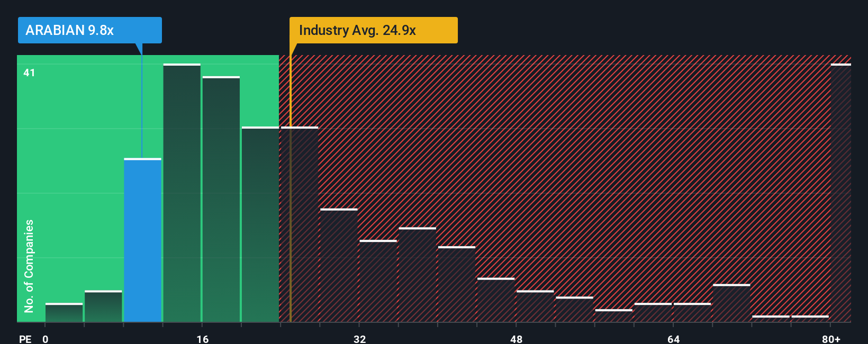Click the second tallest green bar right of PE 16
Viewport: 868px width, 344px height.
tap(221, 199)
